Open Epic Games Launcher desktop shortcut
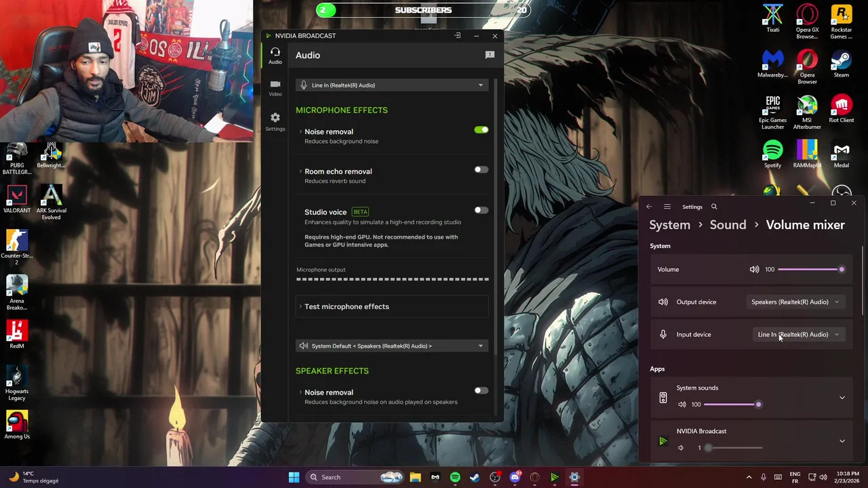This screenshot has width=868, height=488. click(772, 113)
